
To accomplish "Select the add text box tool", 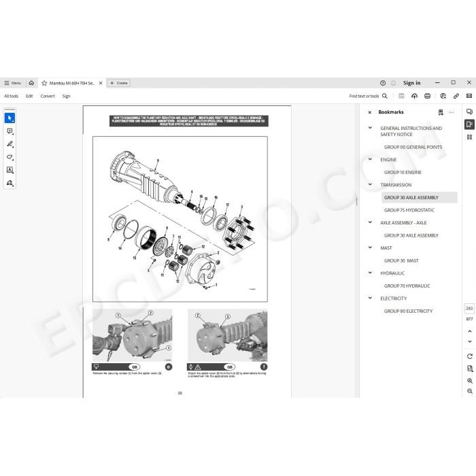I will coord(10,170).
